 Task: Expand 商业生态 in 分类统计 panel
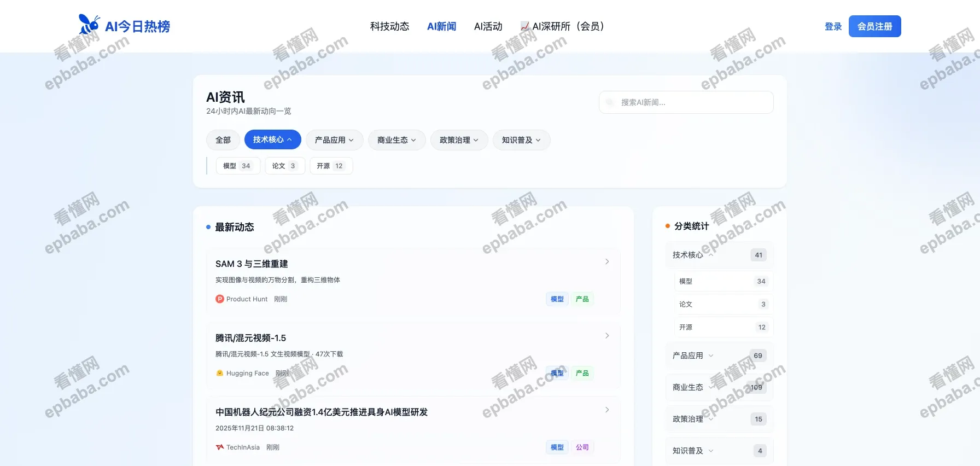coord(719,387)
